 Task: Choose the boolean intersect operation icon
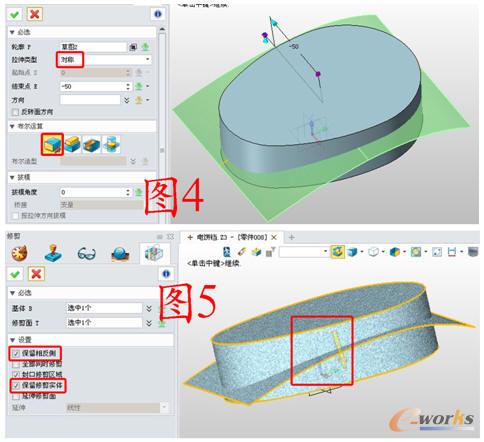111,144
